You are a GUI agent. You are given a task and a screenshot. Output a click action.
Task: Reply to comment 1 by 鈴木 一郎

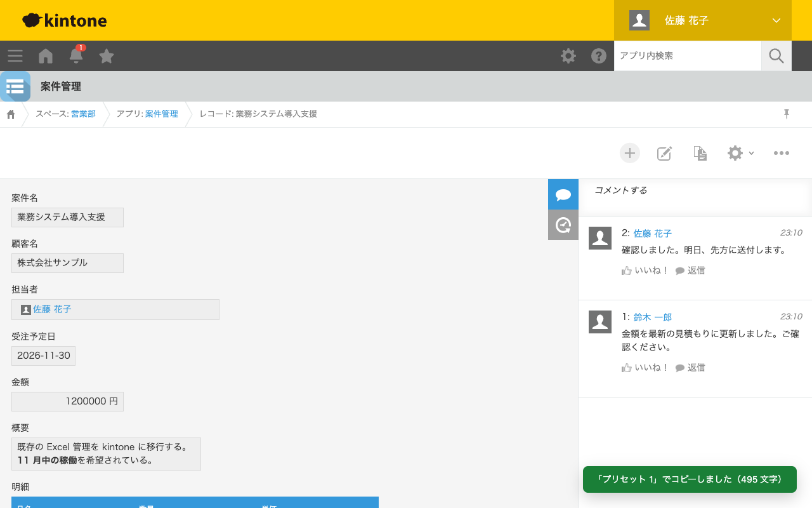pos(690,368)
